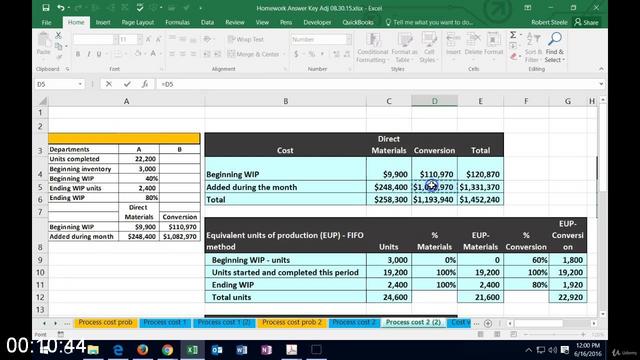Cancel the formula entry with the X

pyautogui.click(x=109, y=84)
